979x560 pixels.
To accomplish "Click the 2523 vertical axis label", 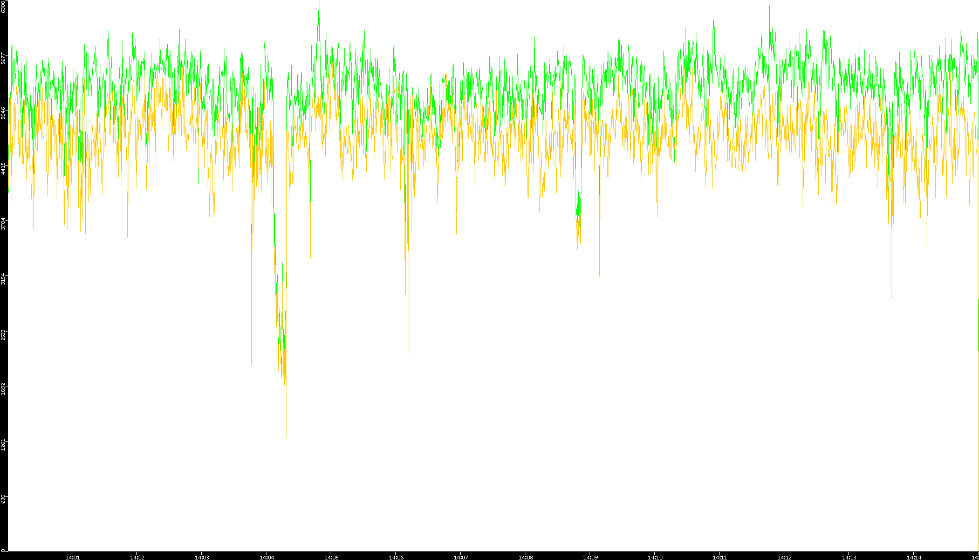I will pyautogui.click(x=3, y=334).
